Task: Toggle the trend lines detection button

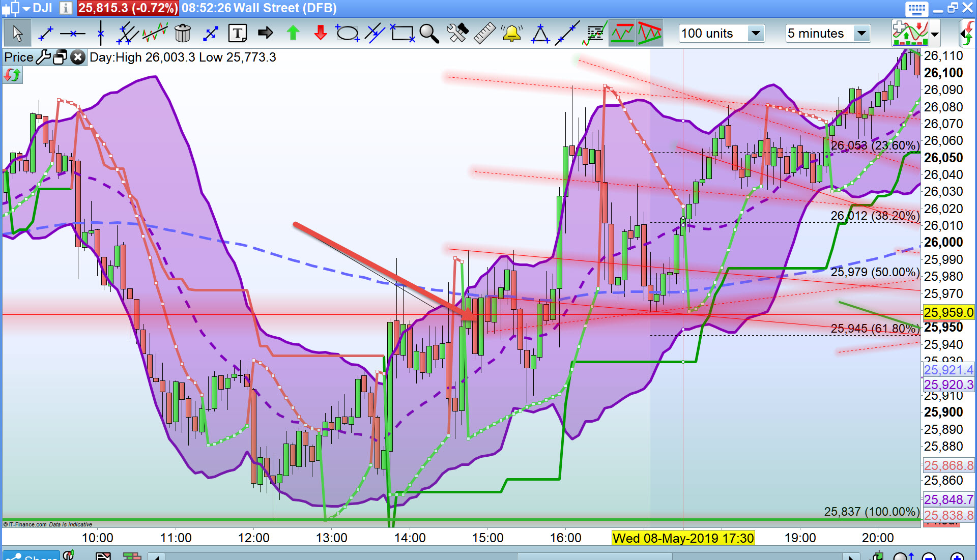Action: point(649,34)
